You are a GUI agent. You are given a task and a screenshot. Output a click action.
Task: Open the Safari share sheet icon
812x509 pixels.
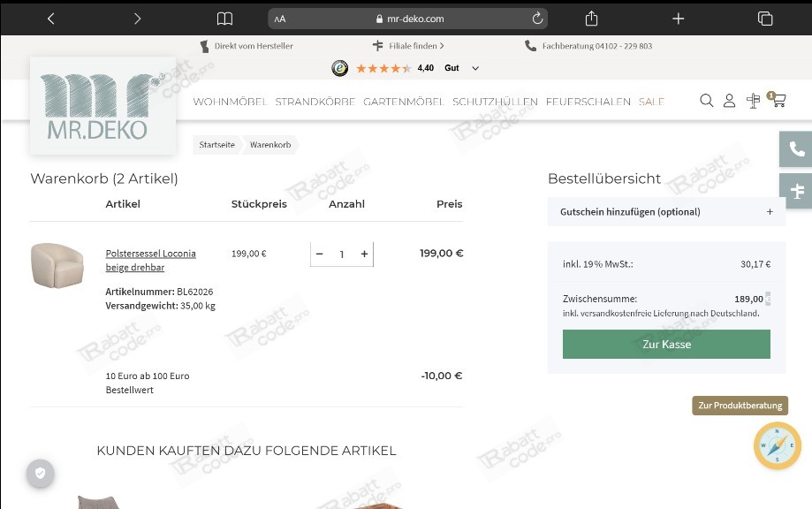point(591,19)
